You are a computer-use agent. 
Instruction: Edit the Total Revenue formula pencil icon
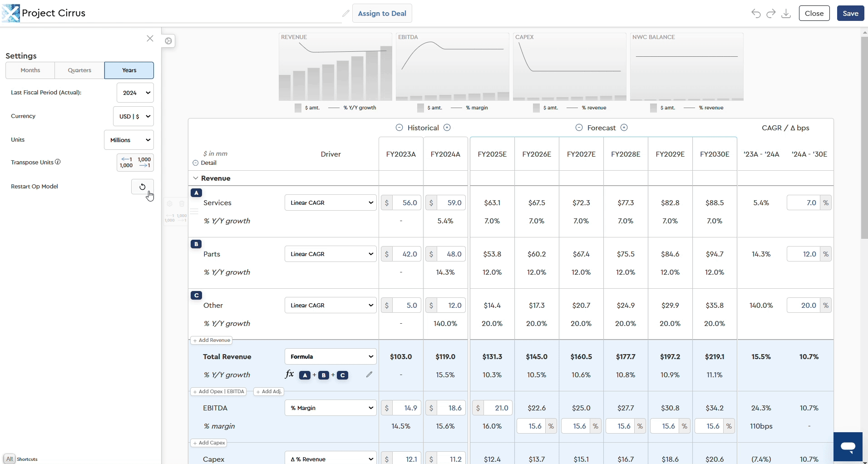click(369, 375)
